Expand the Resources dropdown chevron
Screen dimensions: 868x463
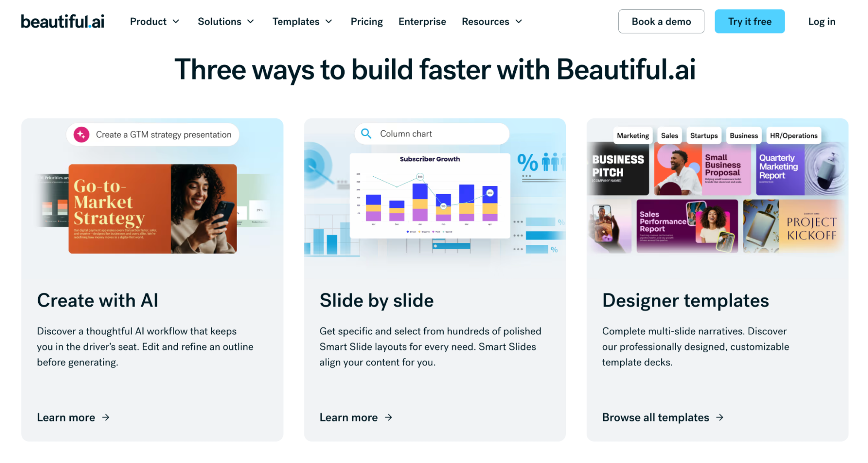click(x=518, y=21)
